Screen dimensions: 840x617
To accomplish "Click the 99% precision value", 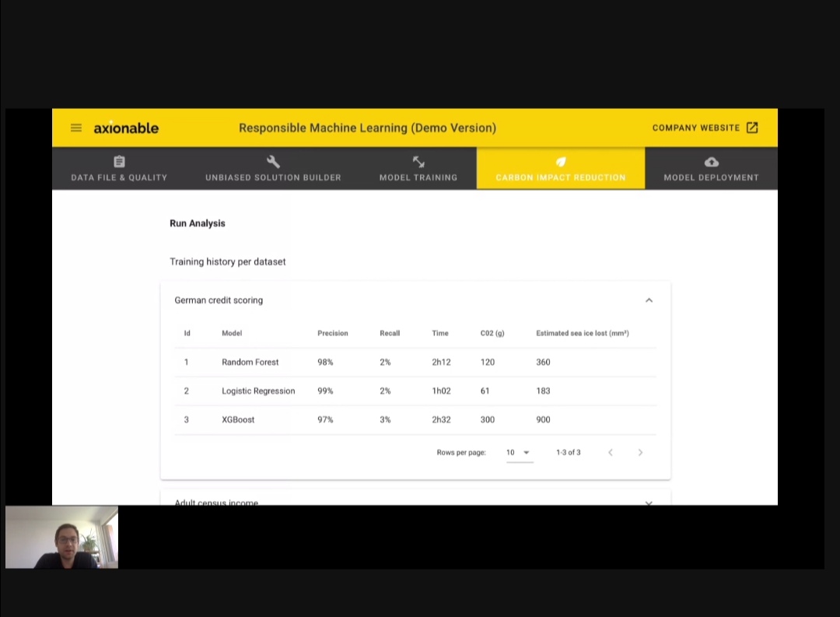I will pos(325,391).
